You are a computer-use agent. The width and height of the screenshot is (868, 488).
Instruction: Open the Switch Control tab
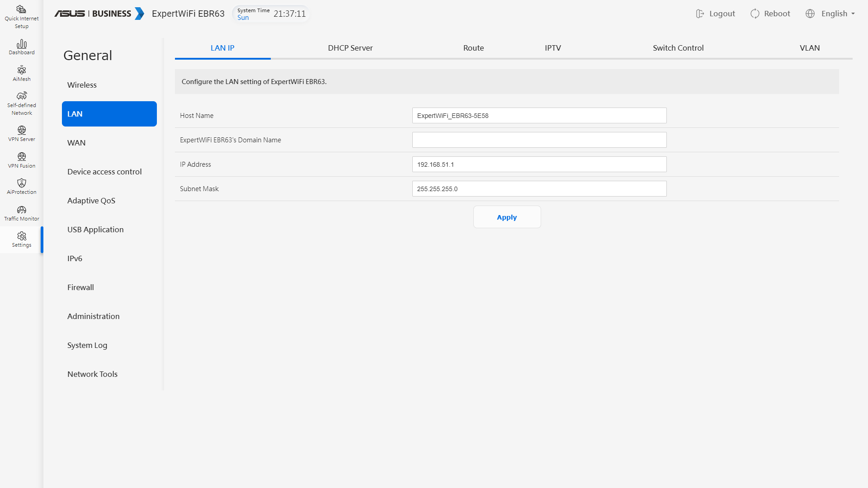(x=678, y=48)
